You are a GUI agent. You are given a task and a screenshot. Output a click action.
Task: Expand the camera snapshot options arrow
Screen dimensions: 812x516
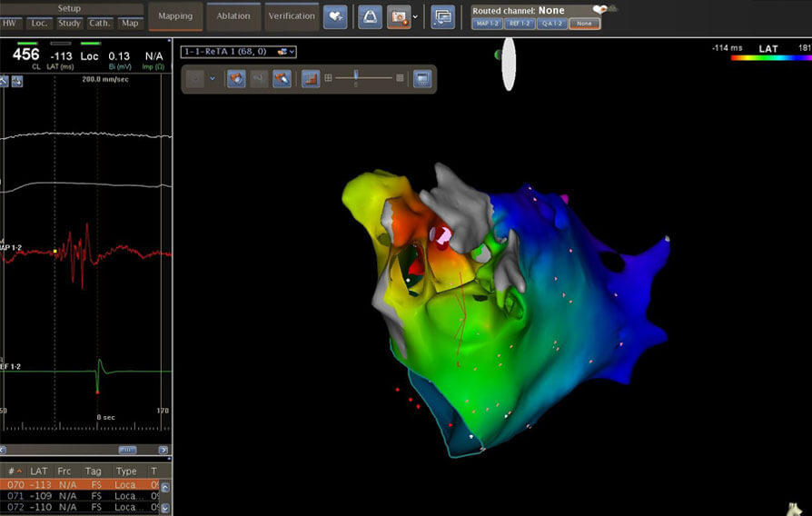coord(415,16)
